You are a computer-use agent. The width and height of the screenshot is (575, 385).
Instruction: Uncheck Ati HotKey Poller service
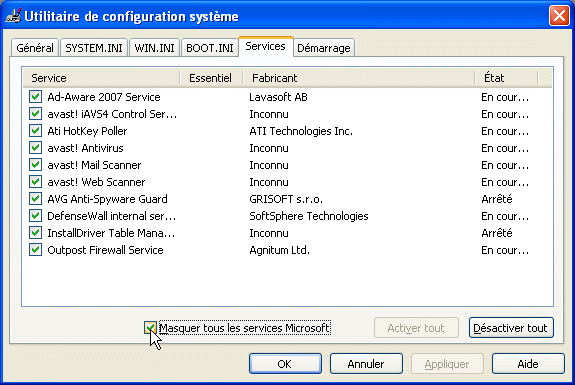[35, 131]
